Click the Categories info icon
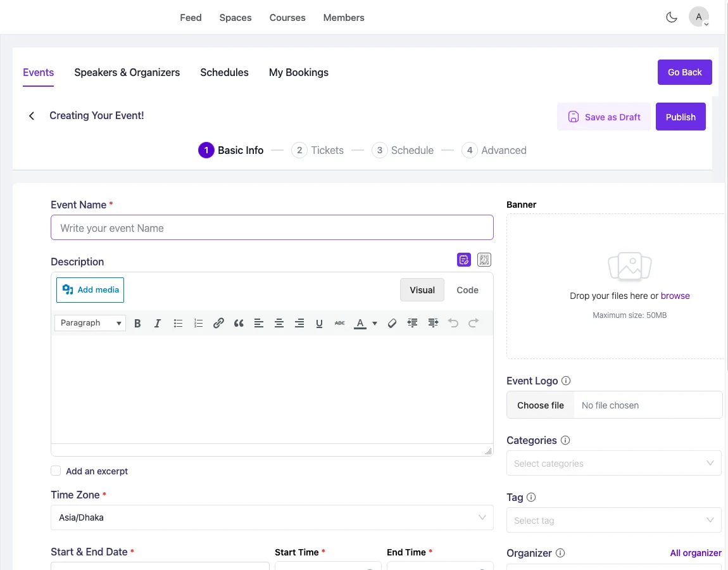Image resolution: width=728 pixels, height=570 pixels. coord(565,440)
